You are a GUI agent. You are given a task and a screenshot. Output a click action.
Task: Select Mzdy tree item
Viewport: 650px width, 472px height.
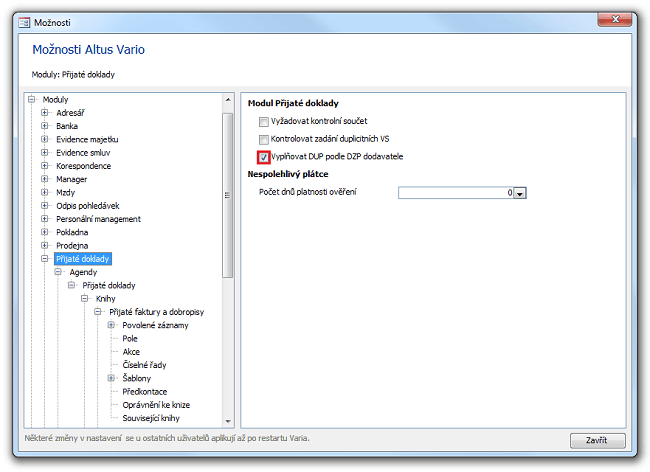(x=65, y=192)
